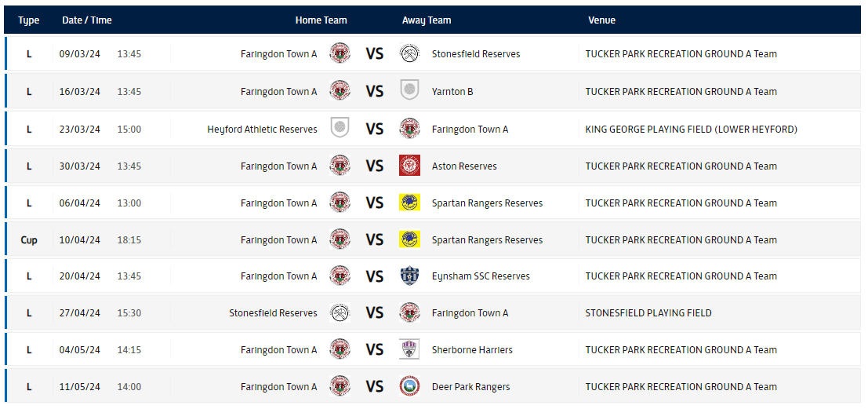This screenshot has width=868, height=409.
Task: Click the Yarnton B team badge
Action: pyautogui.click(x=409, y=91)
